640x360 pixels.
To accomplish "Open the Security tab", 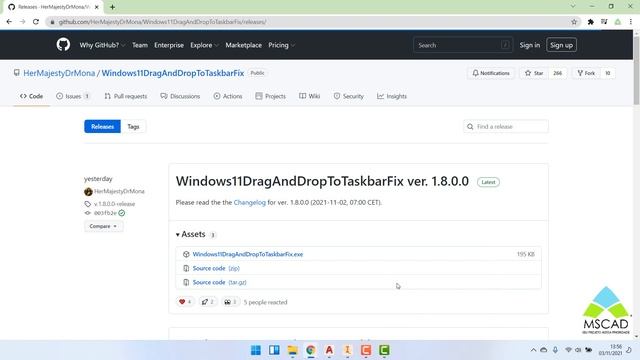I will coord(349,96).
